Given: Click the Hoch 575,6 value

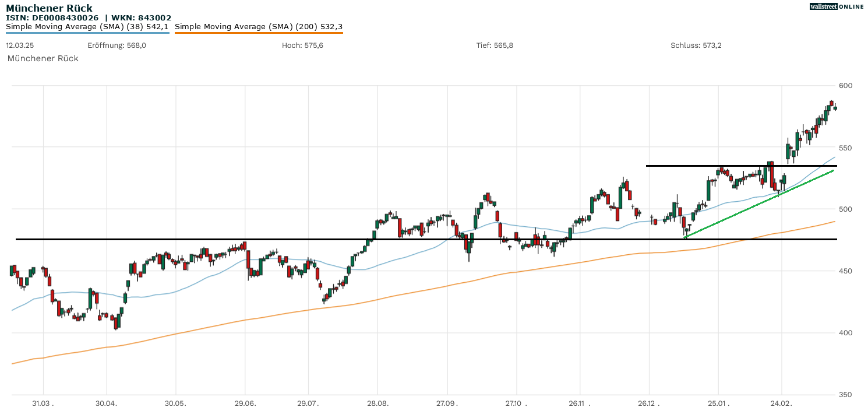Looking at the screenshot, I should (x=302, y=45).
